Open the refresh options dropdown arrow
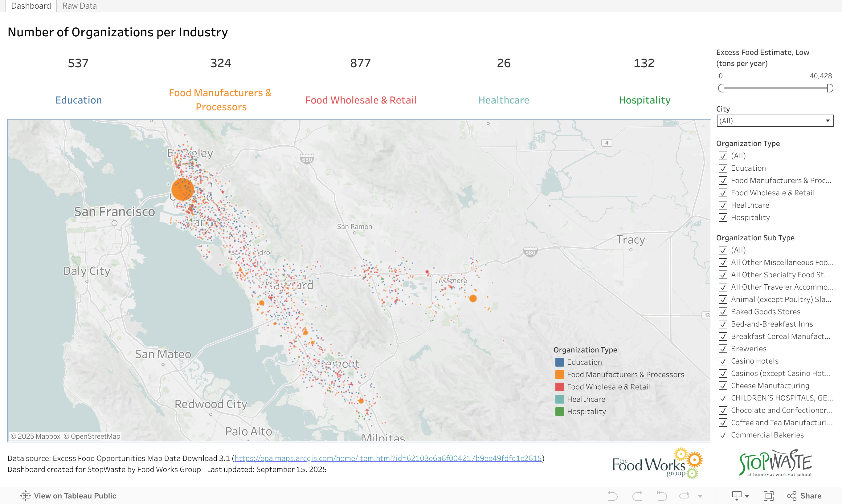 [x=700, y=496]
